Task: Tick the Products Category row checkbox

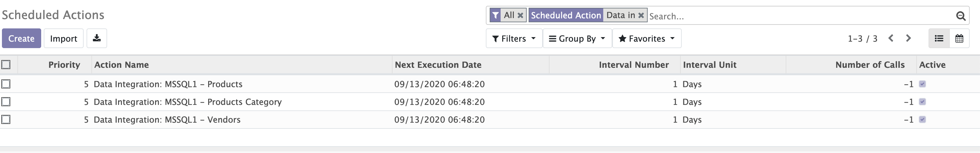Action: (x=6, y=101)
